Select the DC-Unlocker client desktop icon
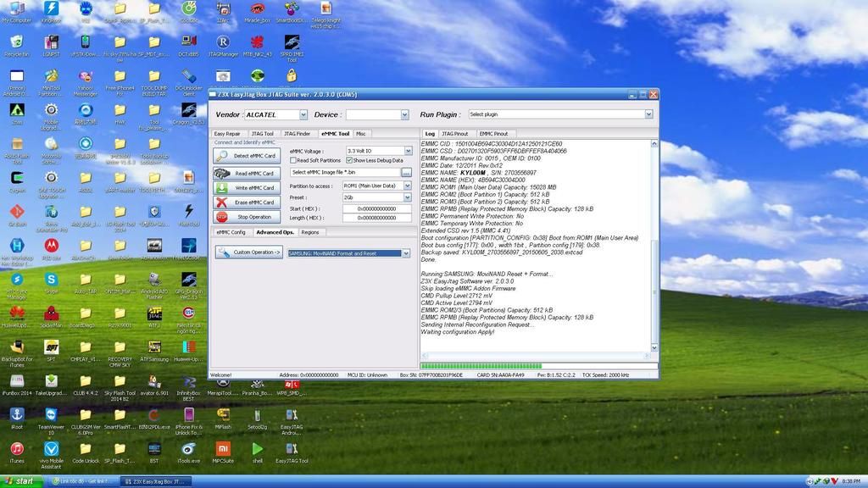Screen dimensions: 868x488 (189, 84)
